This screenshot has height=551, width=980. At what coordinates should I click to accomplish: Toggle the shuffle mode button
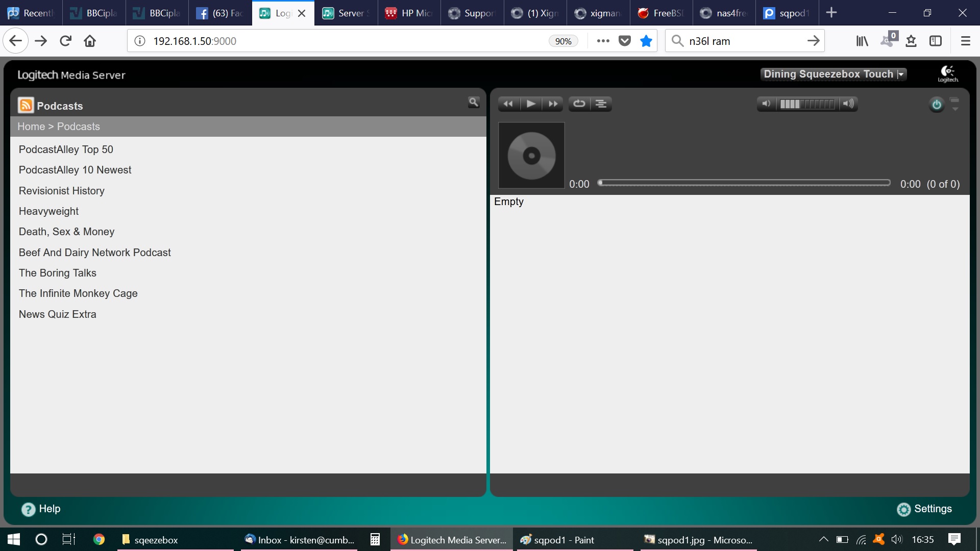pos(601,104)
